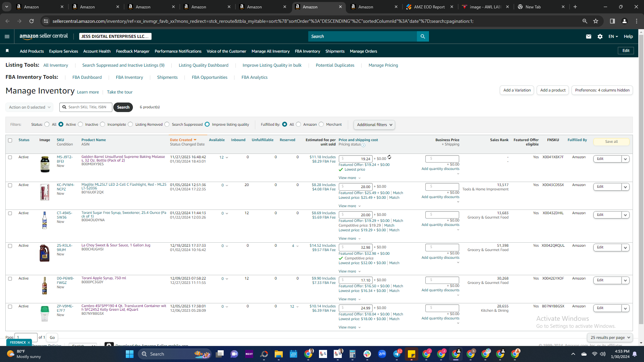Open the browser side panel icon
The image size is (644, 362).
tap(612, 21)
